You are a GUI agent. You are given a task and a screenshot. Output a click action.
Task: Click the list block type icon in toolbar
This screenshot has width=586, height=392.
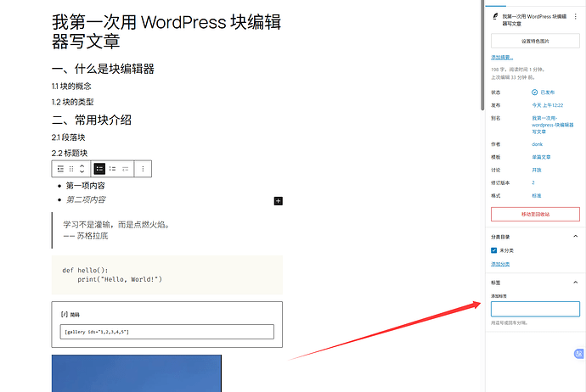pos(60,169)
